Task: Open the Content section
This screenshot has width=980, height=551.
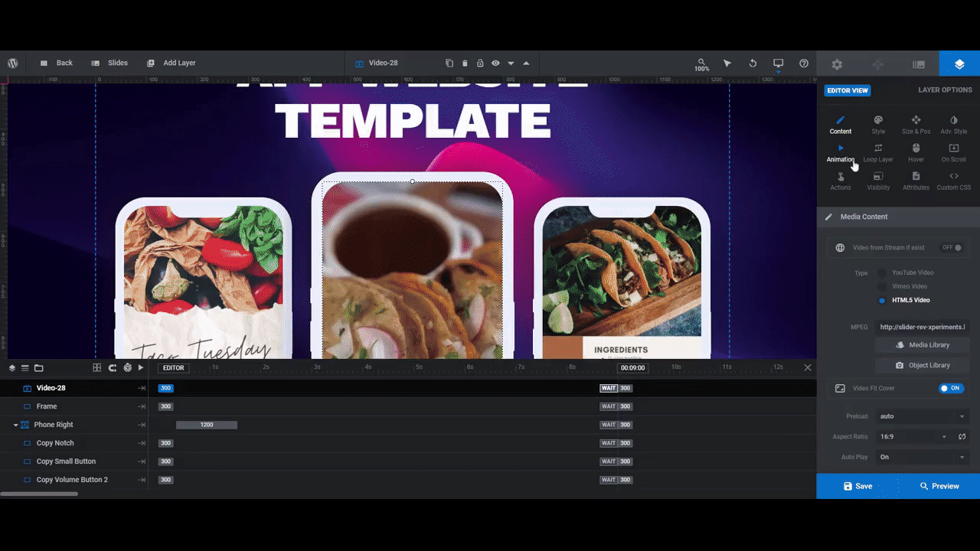Action: 840,125
